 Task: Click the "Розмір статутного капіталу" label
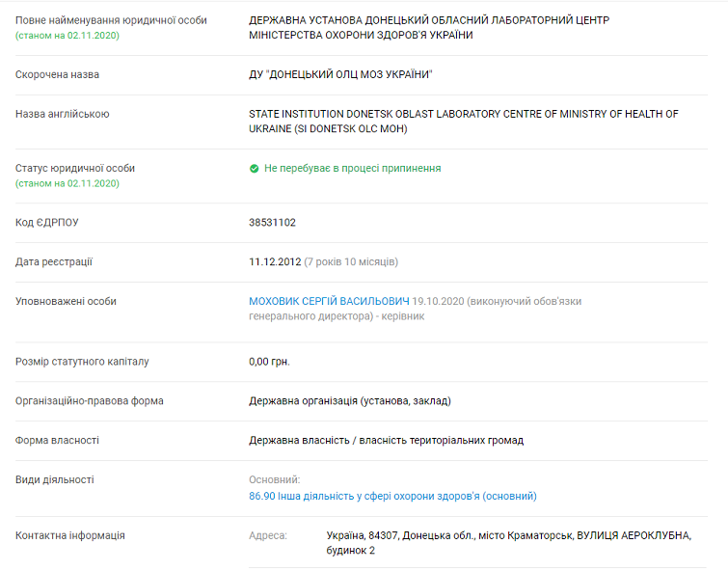coord(82,362)
